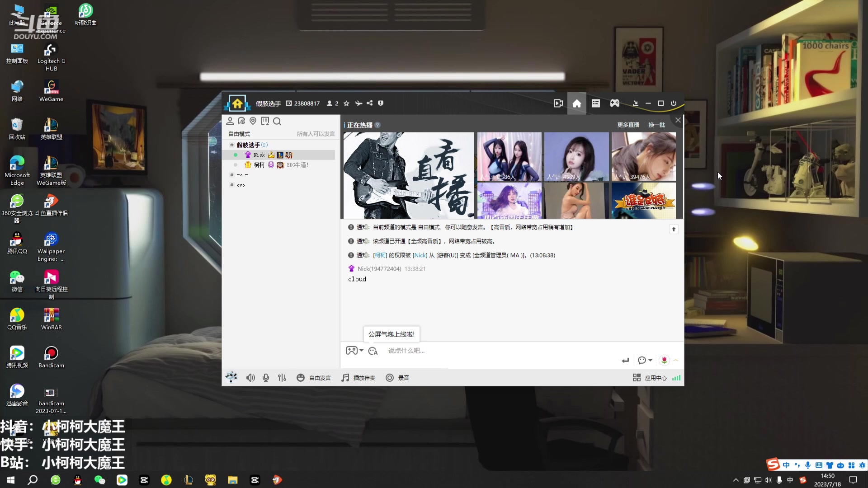This screenshot has width=868, height=488.
Task: Open File Explorer from the taskbar
Action: tap(232, 480)
